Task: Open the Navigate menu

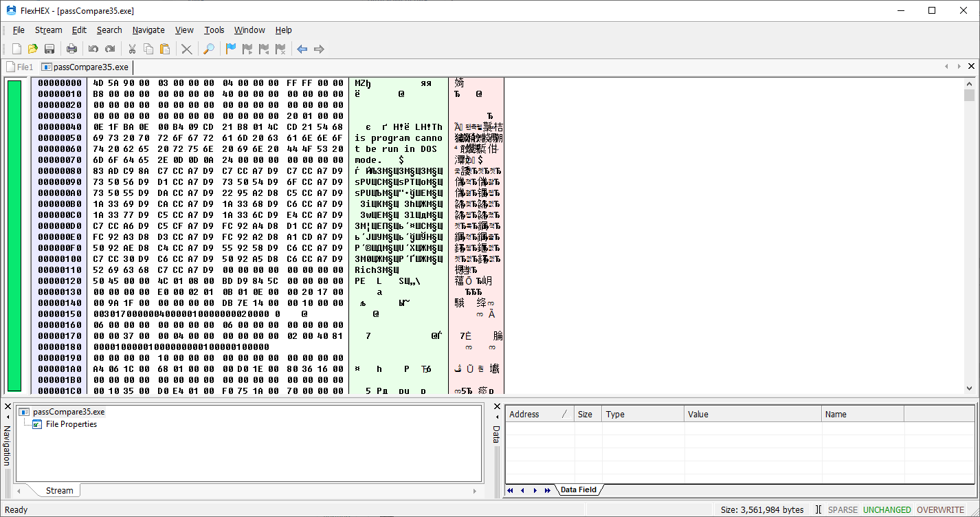Action: [x=148, y=30]
